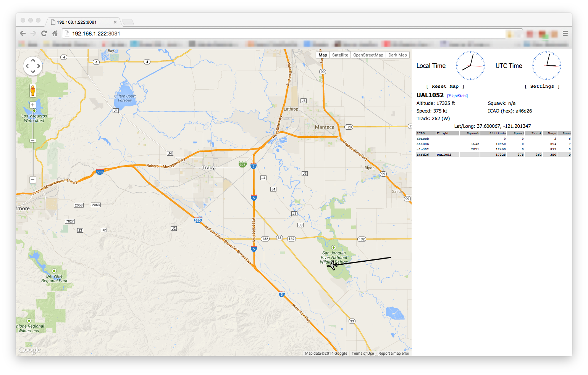Click the San Joaquin River Refuge park marker
The width and height of the screenshot is (588, 375).
333,248
